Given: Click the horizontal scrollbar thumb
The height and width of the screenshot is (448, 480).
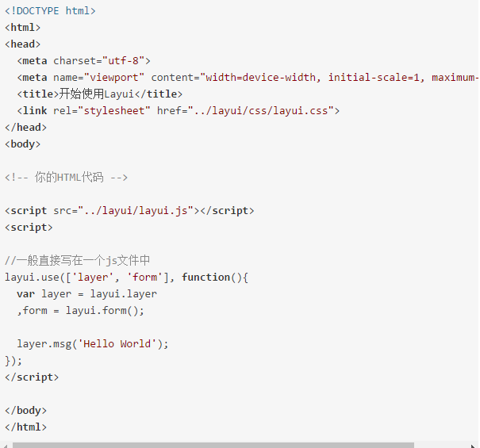Looking at the screenshot, I should click(x=213, y=446).
